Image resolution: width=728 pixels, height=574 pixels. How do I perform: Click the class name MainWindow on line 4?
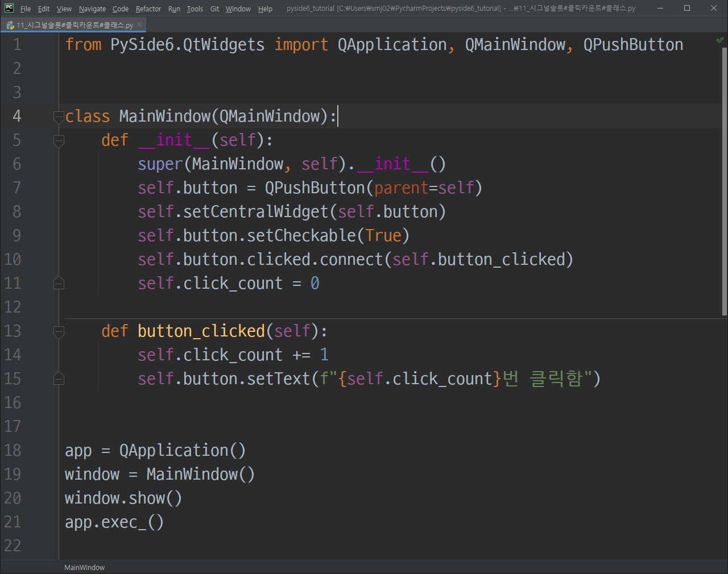click(x=165, y=116)
